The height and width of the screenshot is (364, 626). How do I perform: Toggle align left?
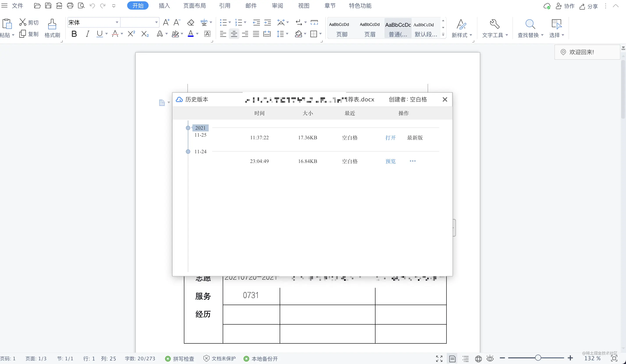pos(223,34)
